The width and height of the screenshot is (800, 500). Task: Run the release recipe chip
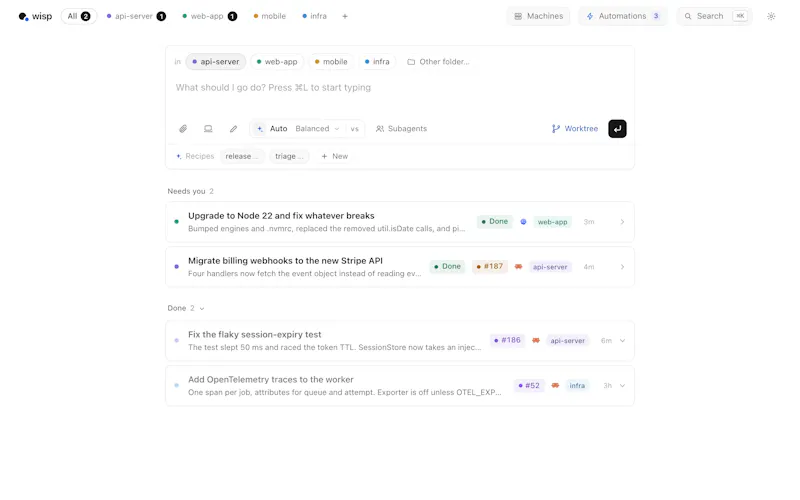coord(242,157)
